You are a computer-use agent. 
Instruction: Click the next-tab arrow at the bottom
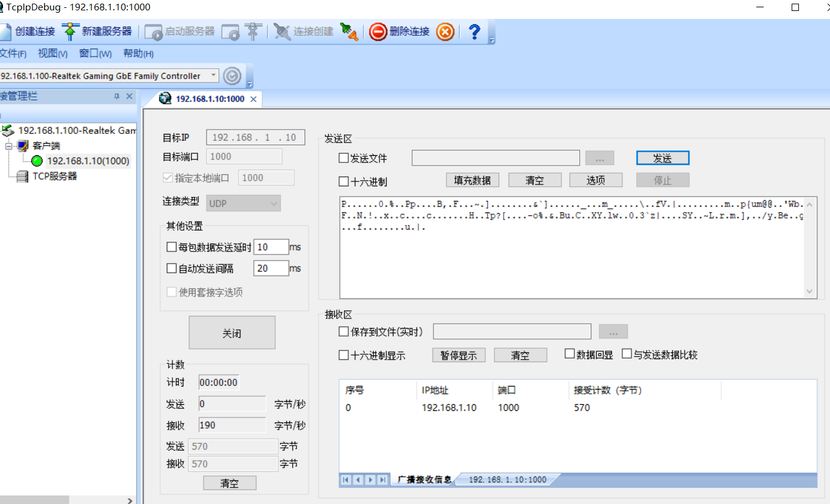click(370, 480)
